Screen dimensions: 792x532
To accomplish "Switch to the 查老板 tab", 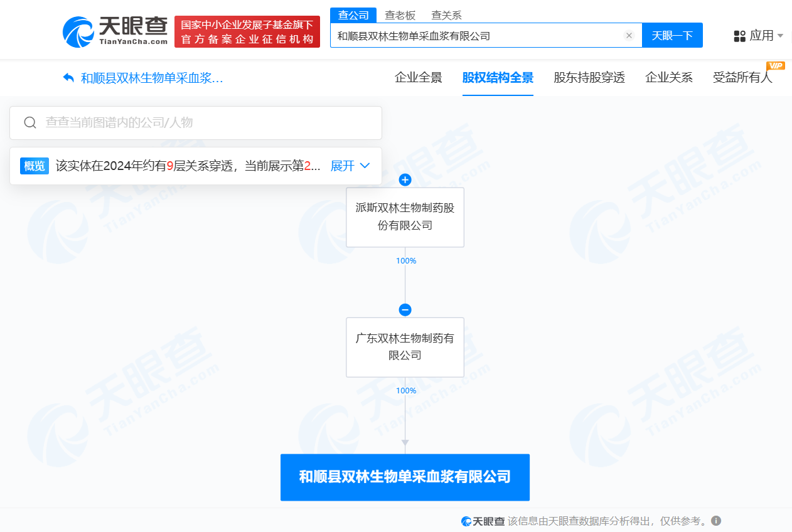I will (400, 14).
